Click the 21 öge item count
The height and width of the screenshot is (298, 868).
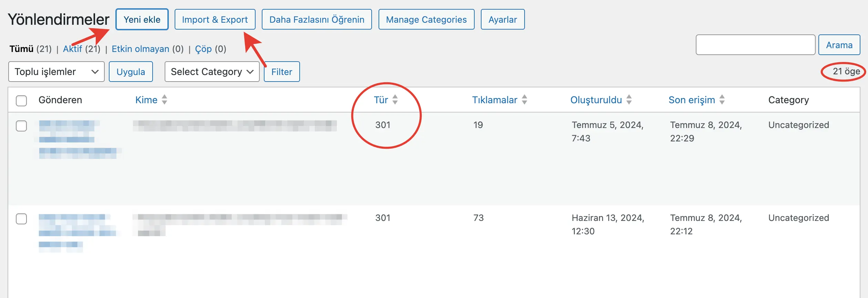click(846, 72)
